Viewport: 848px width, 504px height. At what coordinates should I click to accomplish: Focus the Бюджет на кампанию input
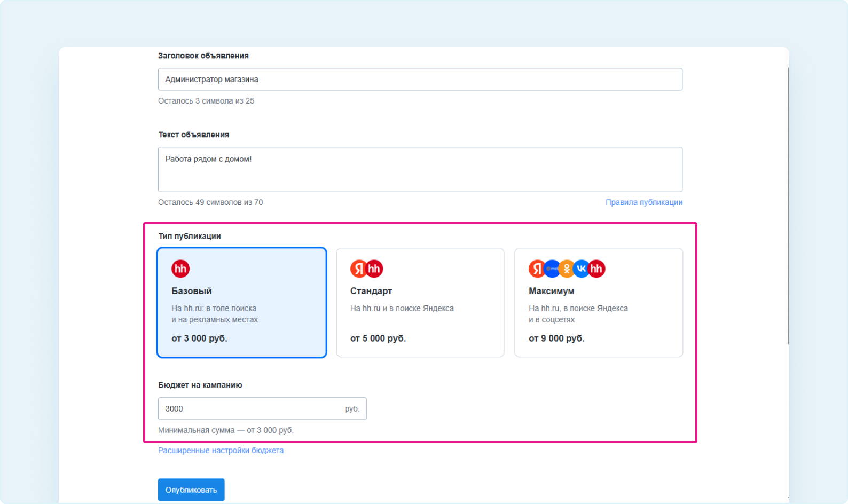coord(262,408)
